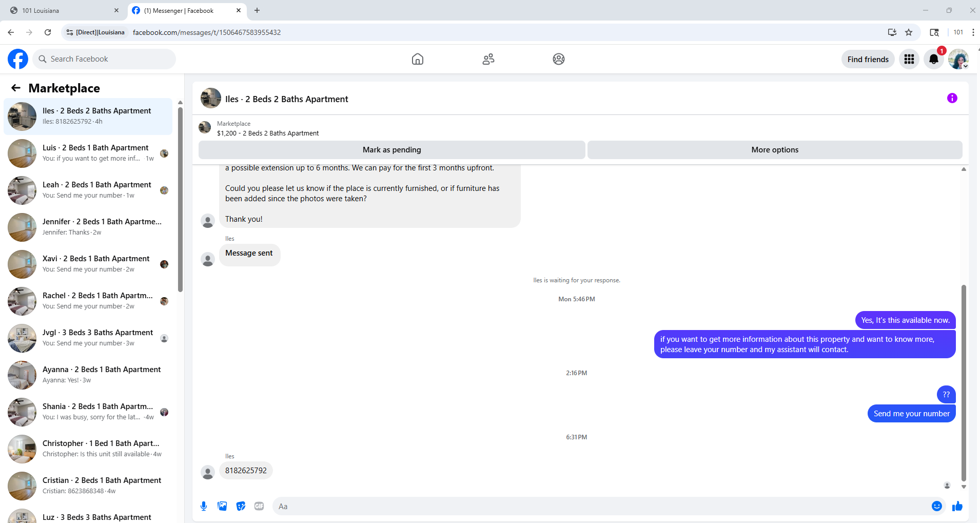Click the browser address bar URL
Screen dimensions: 980x523
coord(207,32)
